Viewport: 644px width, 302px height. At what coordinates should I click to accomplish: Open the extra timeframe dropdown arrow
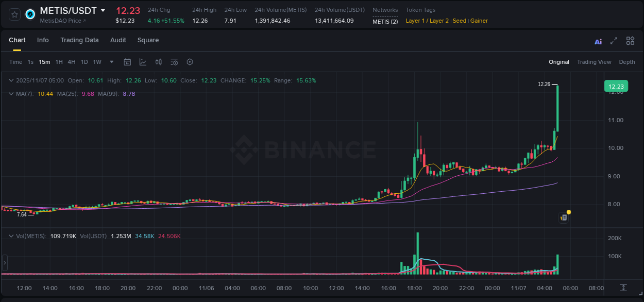(111, 62)
